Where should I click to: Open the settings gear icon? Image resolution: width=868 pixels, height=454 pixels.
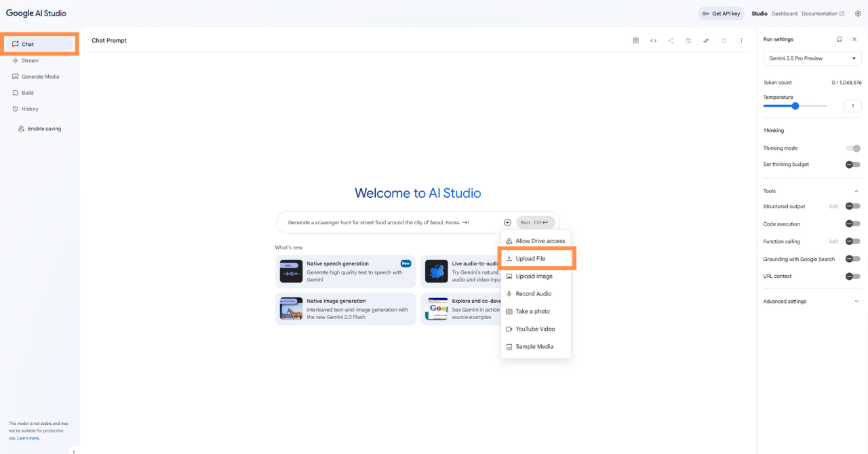point(858,14)
